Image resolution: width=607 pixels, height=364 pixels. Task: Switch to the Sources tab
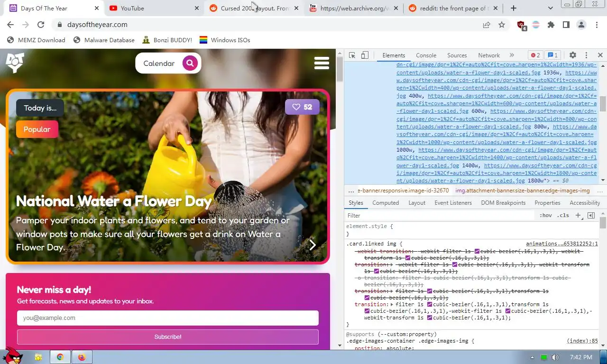(457, 55)
